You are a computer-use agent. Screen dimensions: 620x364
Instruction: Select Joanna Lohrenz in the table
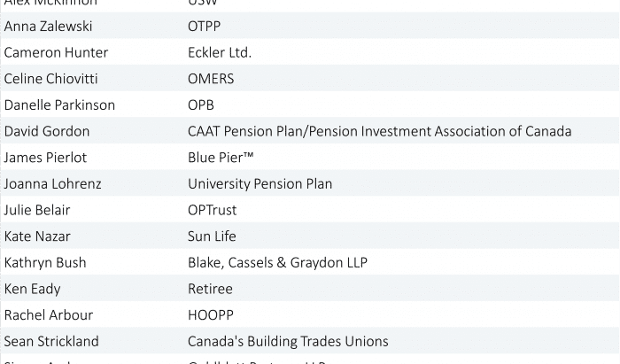tap(52, 184)
